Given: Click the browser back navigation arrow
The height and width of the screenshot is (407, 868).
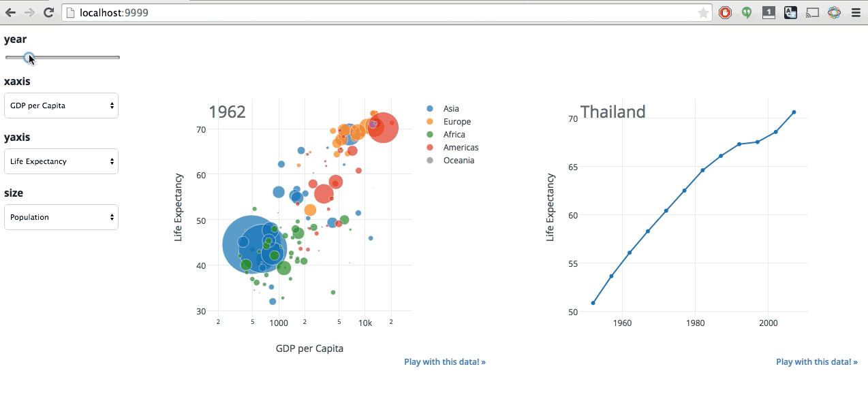Looking at the screenshot, I should pos(10,12).
